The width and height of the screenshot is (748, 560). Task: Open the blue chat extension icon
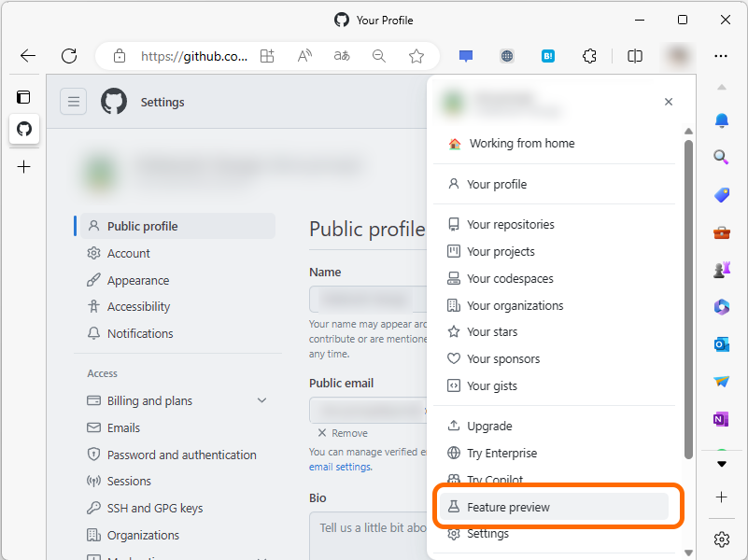(x=466, y=56)
